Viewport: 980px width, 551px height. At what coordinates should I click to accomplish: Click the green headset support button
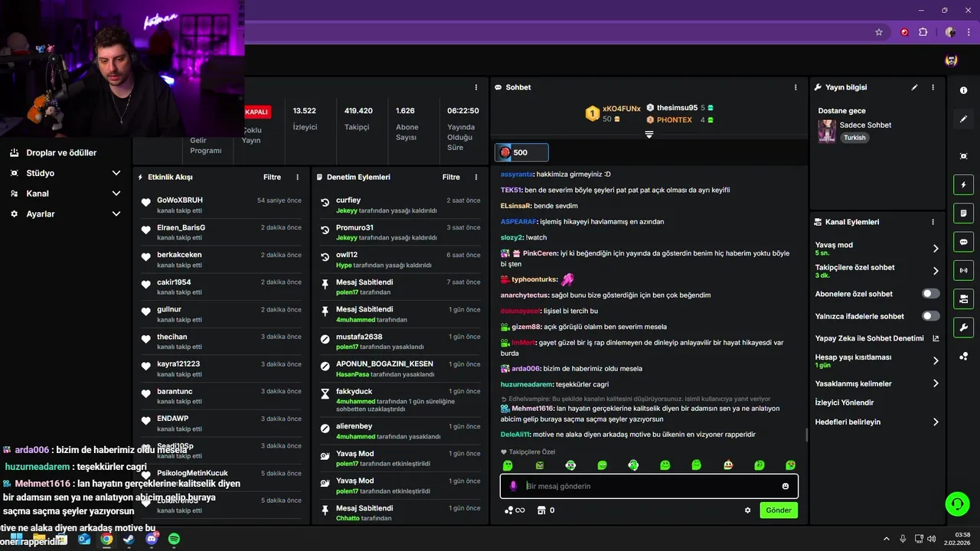pos(957,504)
